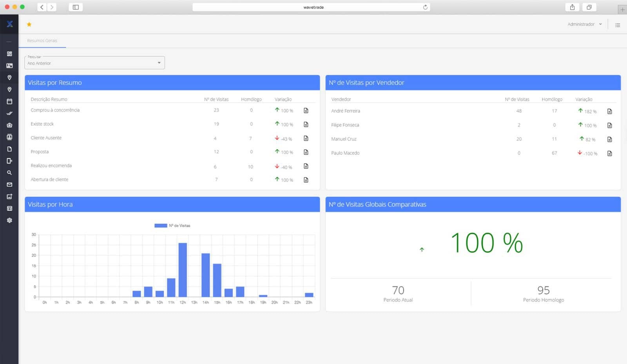Open the add-note plus sidebar icon
627x364 pixels.
tap(9, 196)
